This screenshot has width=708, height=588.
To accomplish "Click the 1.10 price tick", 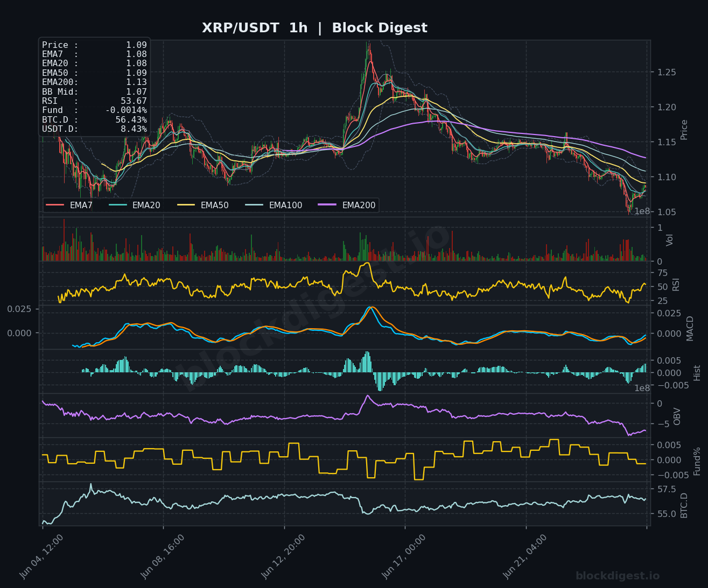I will (667, 177).
